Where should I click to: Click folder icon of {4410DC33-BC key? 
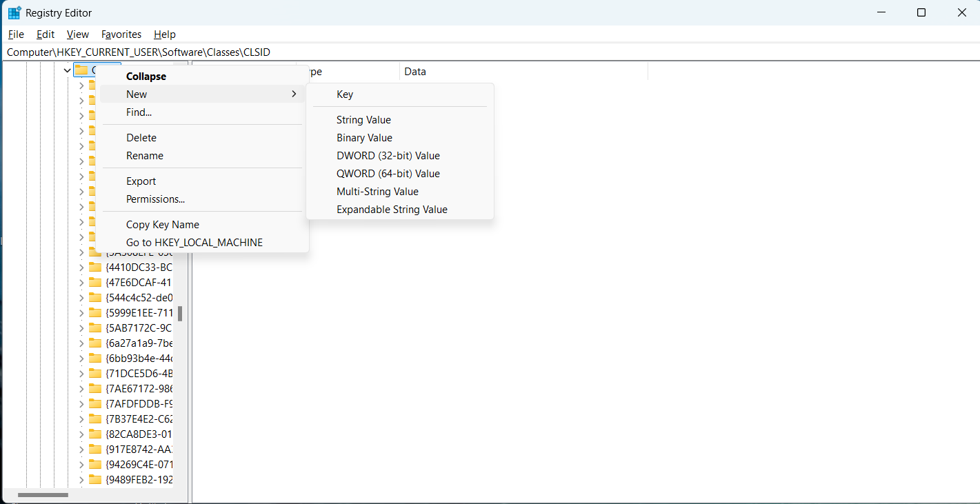pyautogui.click(x=95, y=268)
